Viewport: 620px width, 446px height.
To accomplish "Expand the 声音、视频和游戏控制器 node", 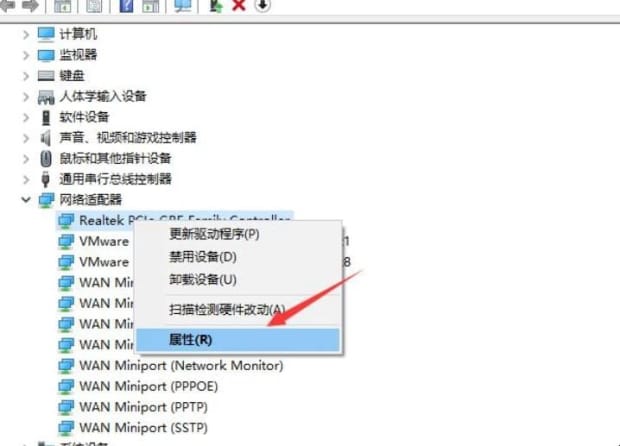I will click(26, 137).
